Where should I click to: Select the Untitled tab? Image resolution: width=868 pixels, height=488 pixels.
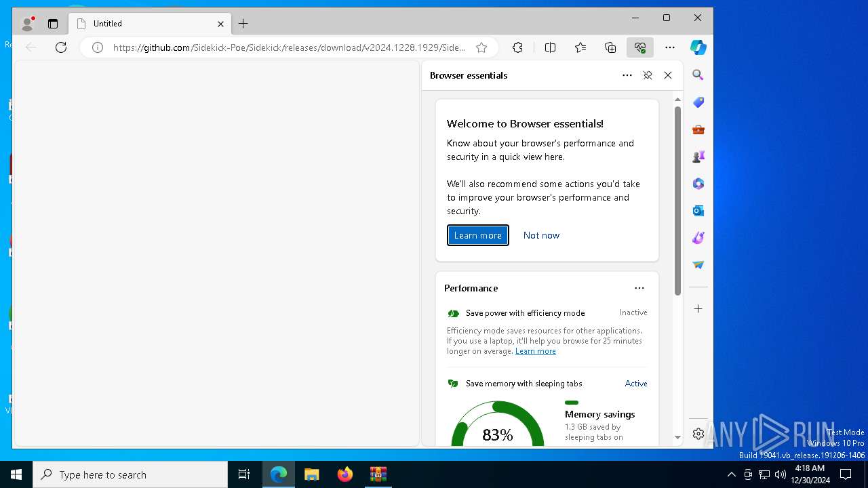(x=149, y=24)
